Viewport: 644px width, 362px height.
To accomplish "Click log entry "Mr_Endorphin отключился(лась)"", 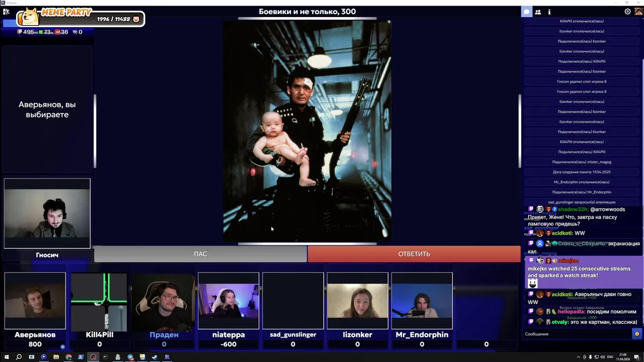I will coord(582,182).
